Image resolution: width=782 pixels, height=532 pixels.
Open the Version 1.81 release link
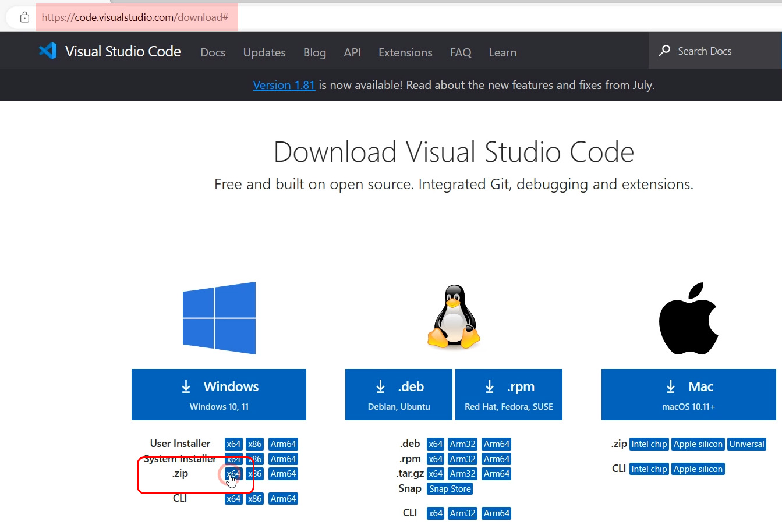point(284,85)
